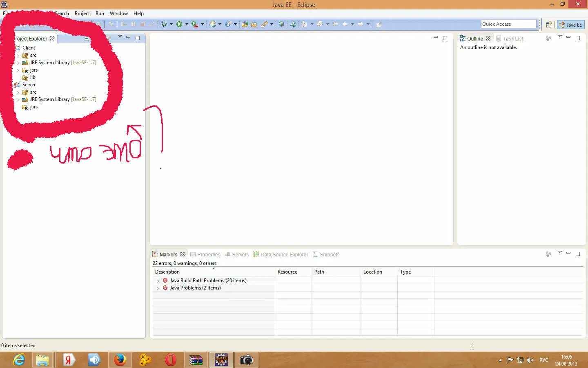Open the Window menu

click(119, 13)
